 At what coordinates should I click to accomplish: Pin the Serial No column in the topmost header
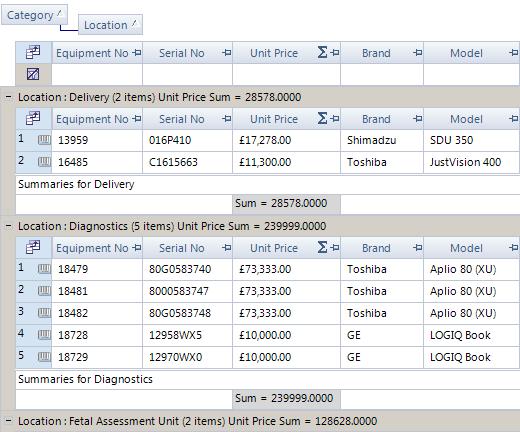click(x=227, y=53)
